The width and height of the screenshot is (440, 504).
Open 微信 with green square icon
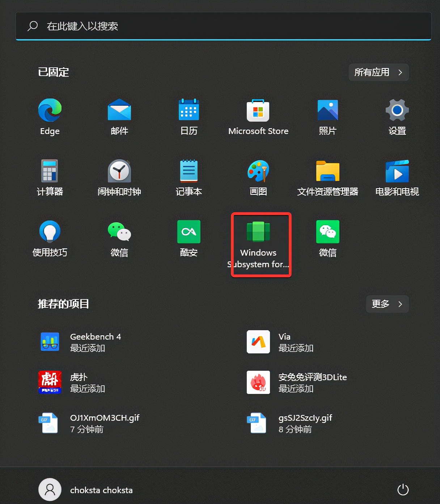[x=328, y=239]
